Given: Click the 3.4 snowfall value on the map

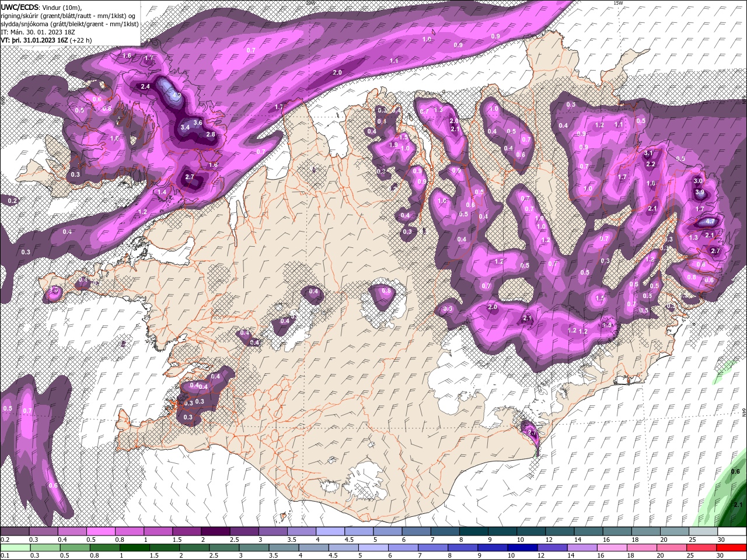Looking at the screenshot, I should [x=185, y=127].
